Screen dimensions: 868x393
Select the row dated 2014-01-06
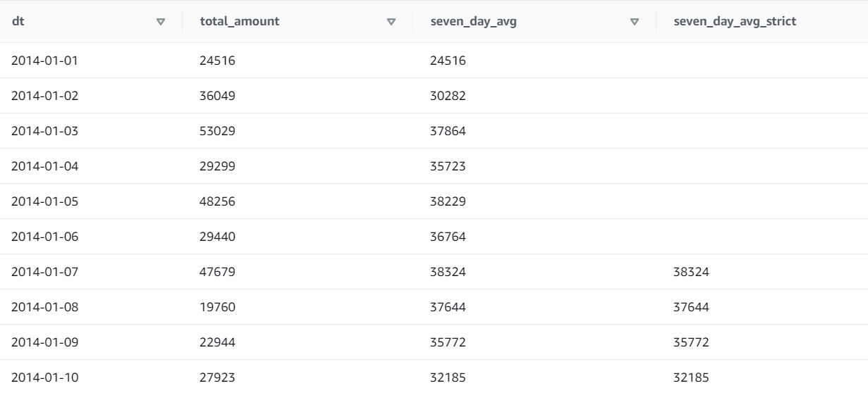(45, 237)
